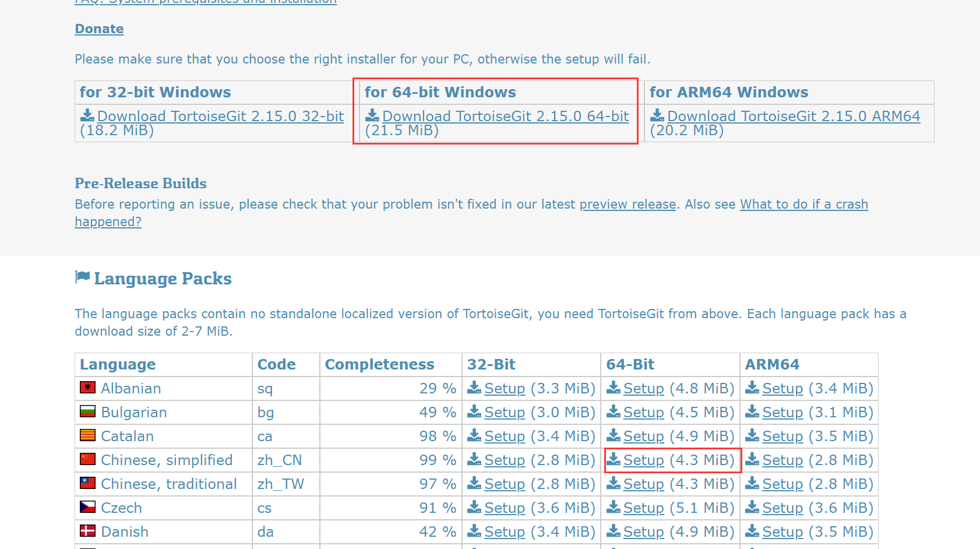Click Danish 64-Bit Setup link
Image resolution: width=980 pixels, height=549 pixels.
(643, 532)
